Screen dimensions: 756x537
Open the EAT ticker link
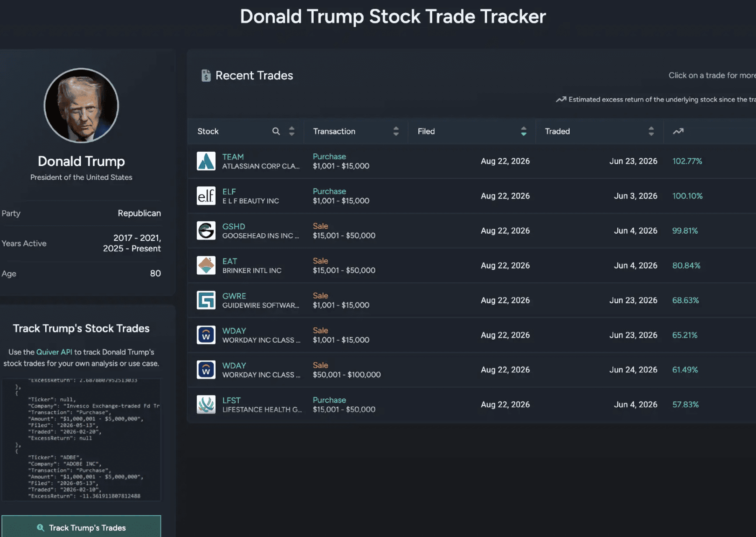coord(230,261)
